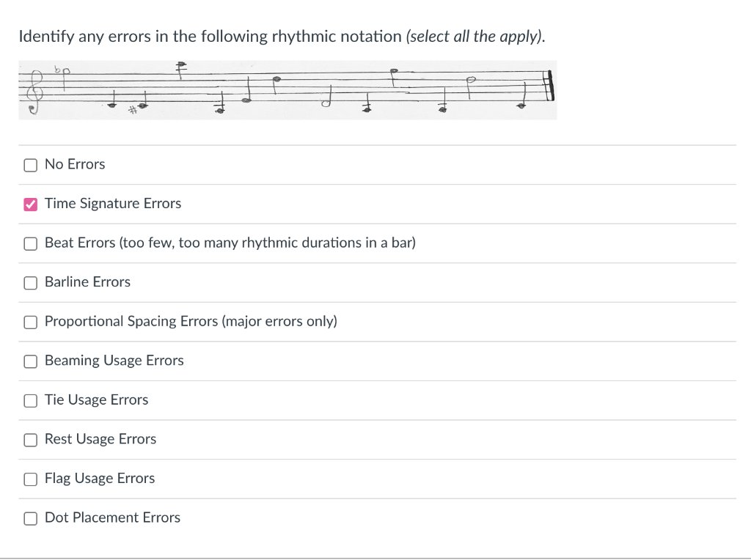
Task: Enable the Dot Placement Errors checkbox
Action: (x=30, y=518)
